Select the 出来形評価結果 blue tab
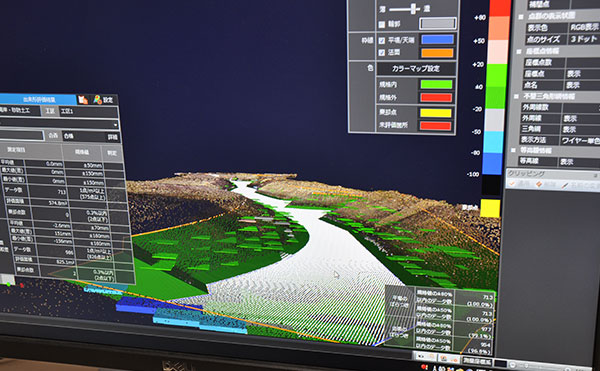This screenshot has height=371, width=600. pyautogui.click(x=38, y=100)
